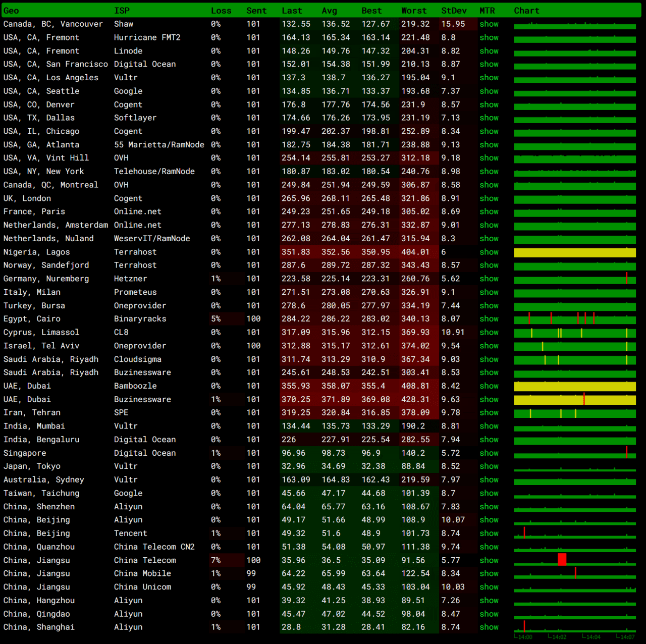Screen dimensions: 646x644
Task: Click the ISP column header
Action: [122, 11]
